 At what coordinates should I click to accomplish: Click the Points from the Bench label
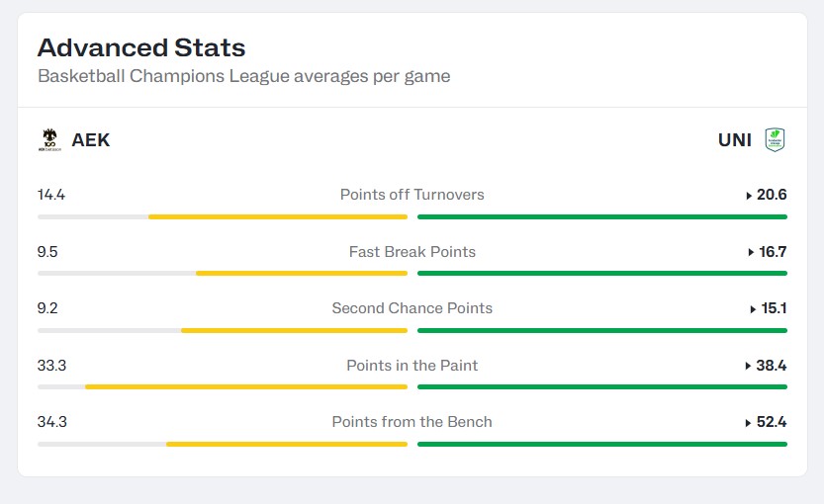[x=412, y=422]
